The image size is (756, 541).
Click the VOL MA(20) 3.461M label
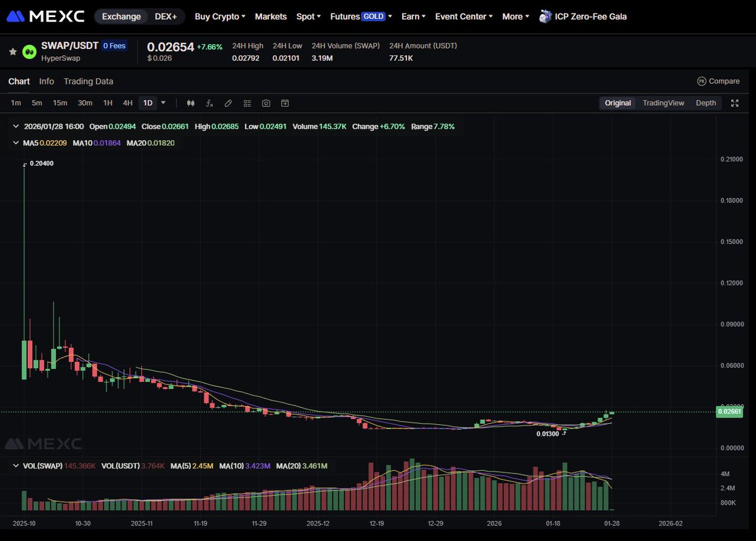pyautogui.click(x=302, y=466)
